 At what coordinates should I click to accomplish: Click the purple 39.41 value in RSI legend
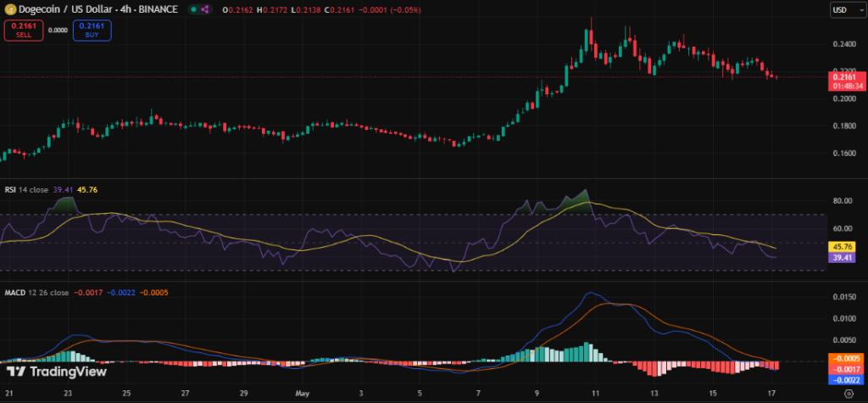(x=63, y=189)
